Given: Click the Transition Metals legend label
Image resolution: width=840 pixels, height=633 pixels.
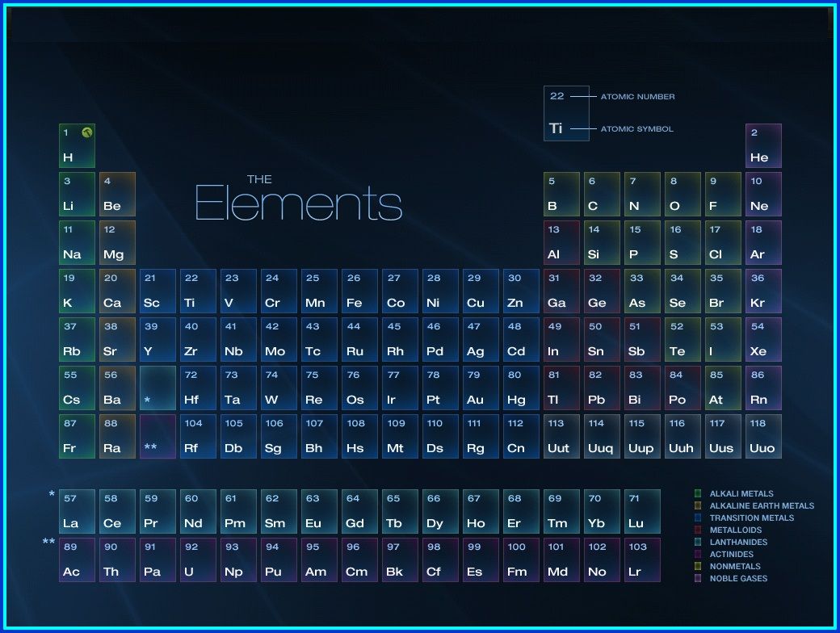Looking at the screenshot, I should tap(751, 518).
